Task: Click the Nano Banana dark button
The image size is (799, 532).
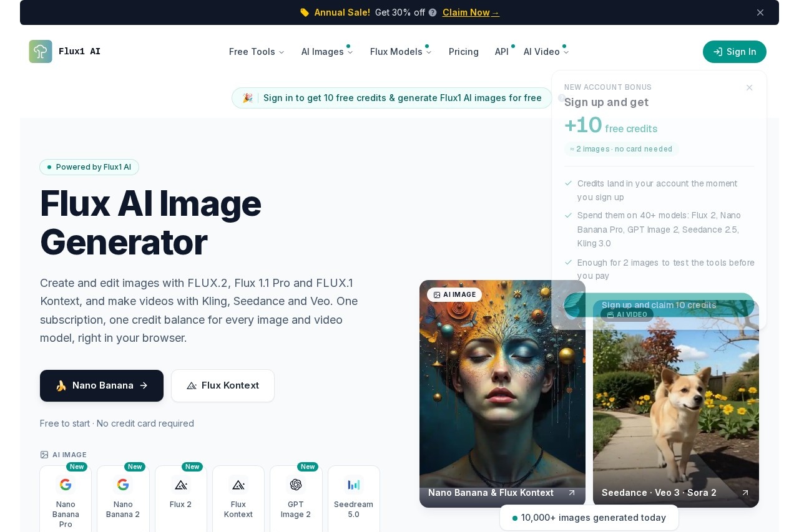Action: pyautogui.click(x=102, y=385)
